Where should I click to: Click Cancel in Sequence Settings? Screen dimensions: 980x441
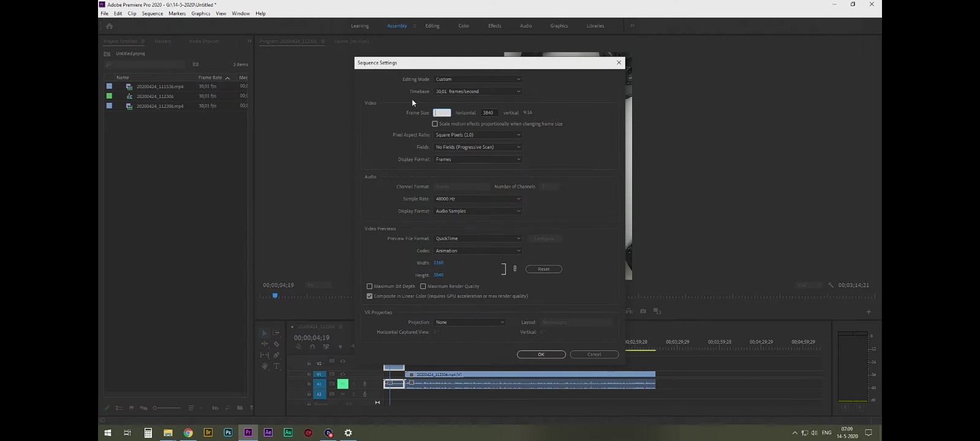[x=594, y=354]
